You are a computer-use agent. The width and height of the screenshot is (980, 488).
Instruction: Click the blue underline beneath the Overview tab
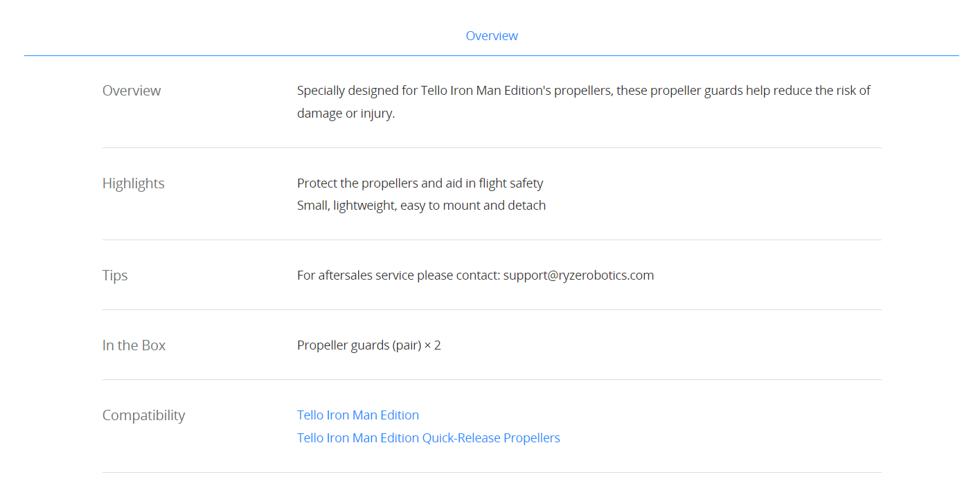coord(492,55)
